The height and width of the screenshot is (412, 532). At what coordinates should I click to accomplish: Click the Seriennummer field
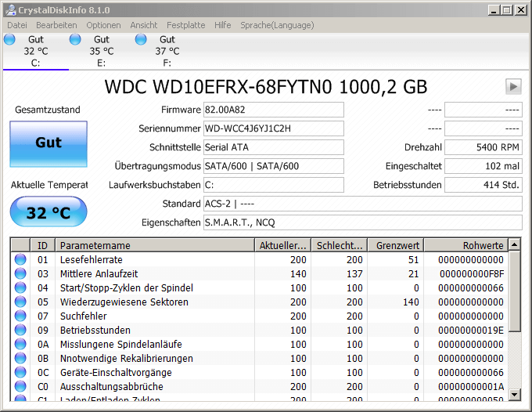[x=274, y=128]
